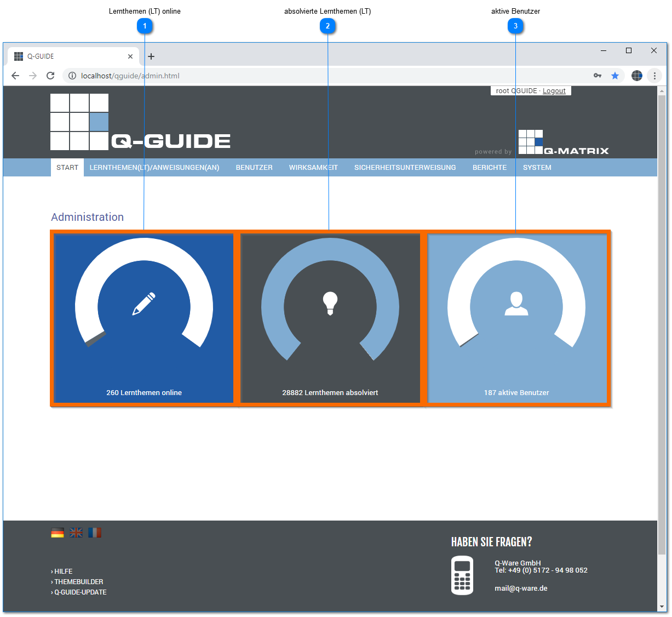This screenshot has height=617, width=672.
Task: Click the saved password key icon
Action: click(598, 76)
